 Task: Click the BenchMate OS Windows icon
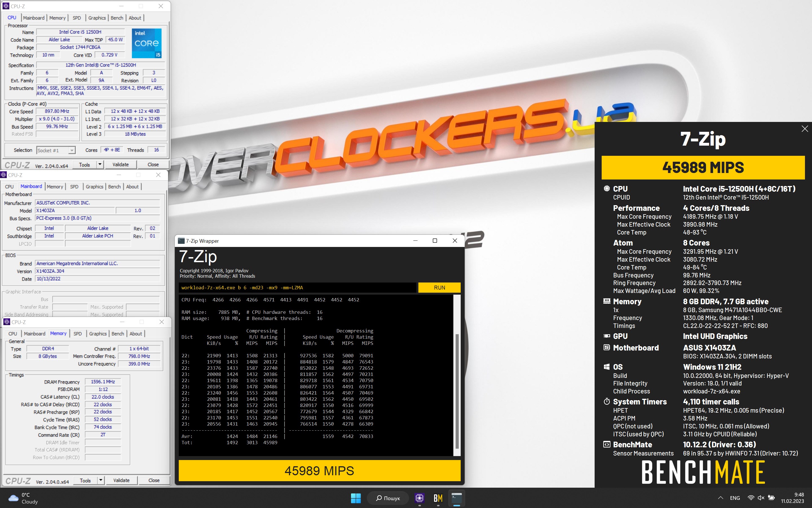(607, 367)
